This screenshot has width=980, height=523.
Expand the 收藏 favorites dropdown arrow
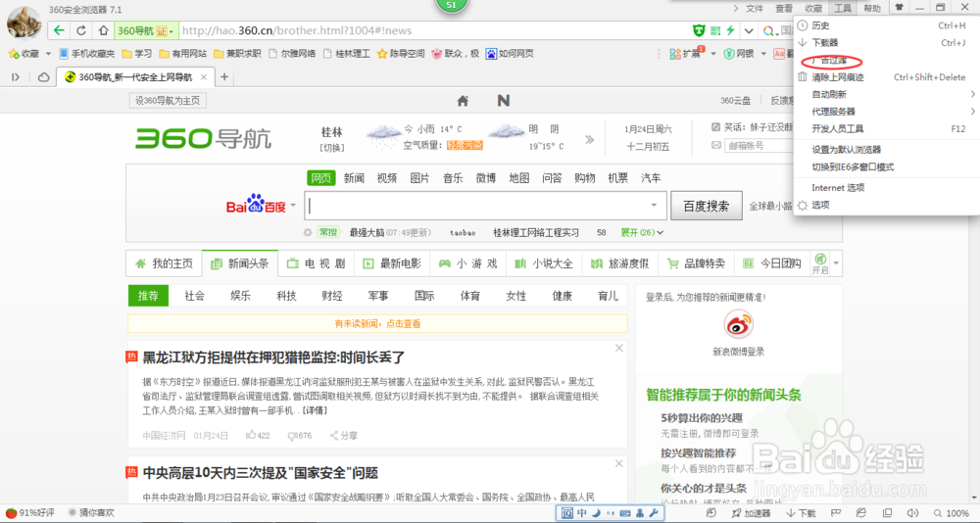click(x=49, y=54)
